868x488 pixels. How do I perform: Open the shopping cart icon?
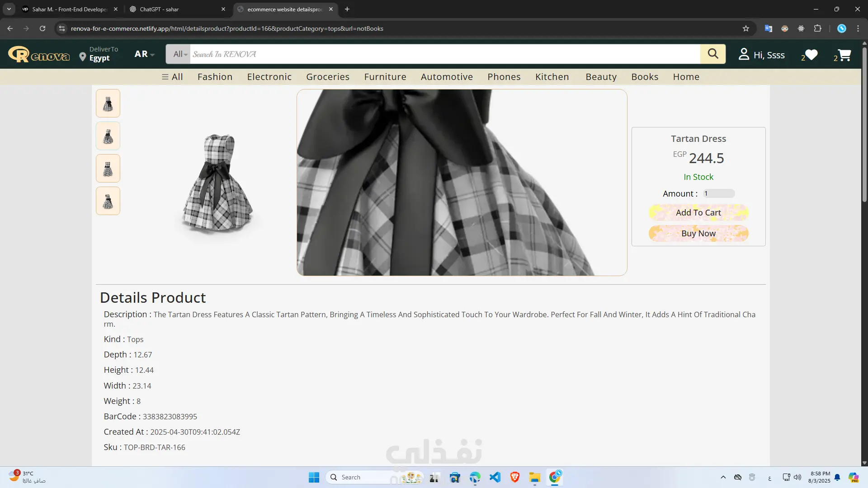tap(844, 55)
